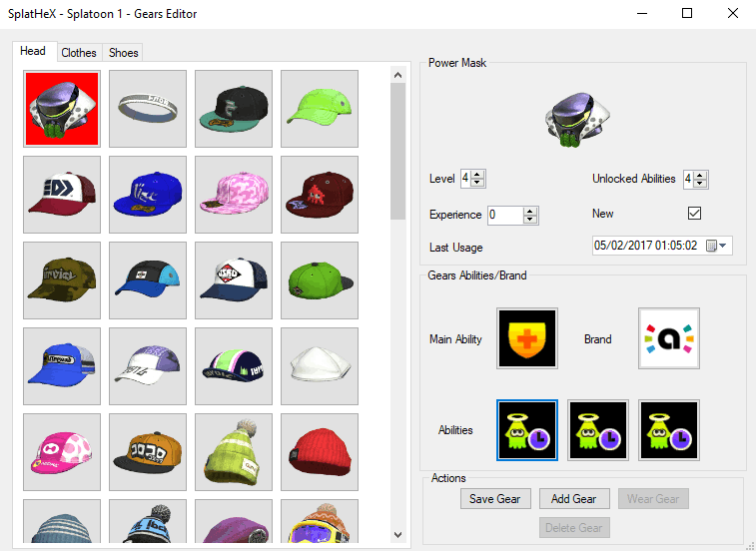Screen dimensions: 756x551
Task: Select the blue and black pom-pom beanie
Action: [x=148, y=521]
